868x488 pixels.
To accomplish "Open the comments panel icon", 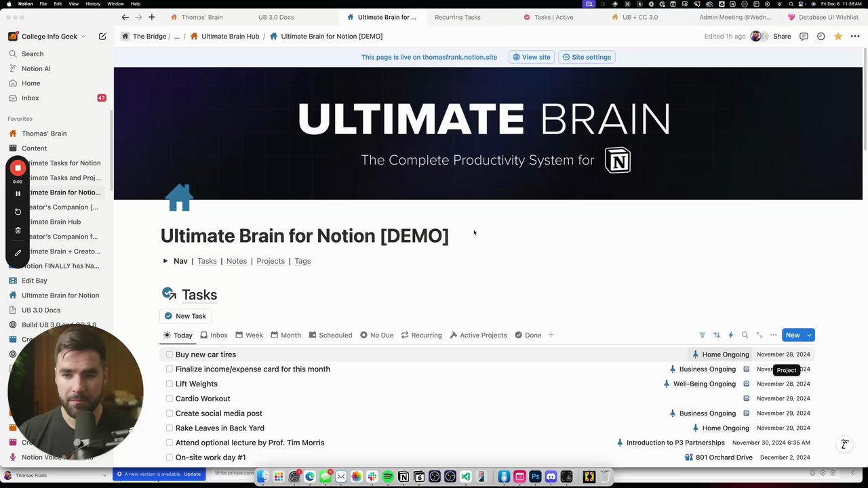I will click(804, 37).
